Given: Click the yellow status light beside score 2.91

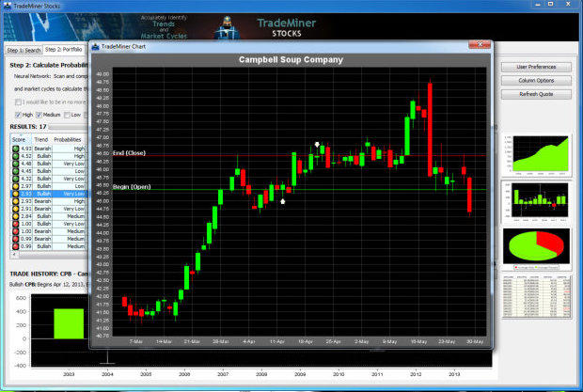Looking at the screenshot, I should (x=16, y=209).
